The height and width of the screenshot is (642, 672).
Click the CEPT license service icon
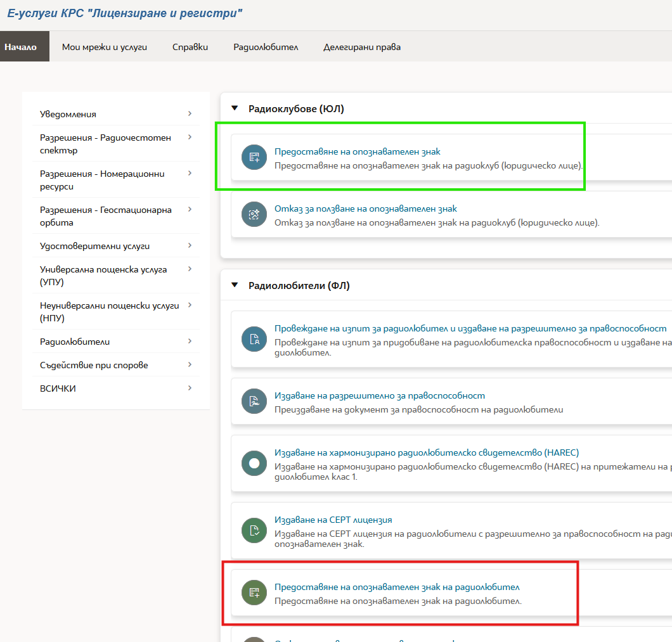coord(254,530)
